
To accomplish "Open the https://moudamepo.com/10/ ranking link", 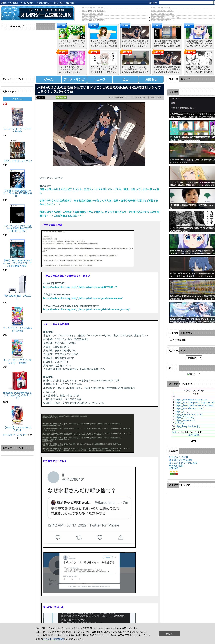I will click(191, 400).
